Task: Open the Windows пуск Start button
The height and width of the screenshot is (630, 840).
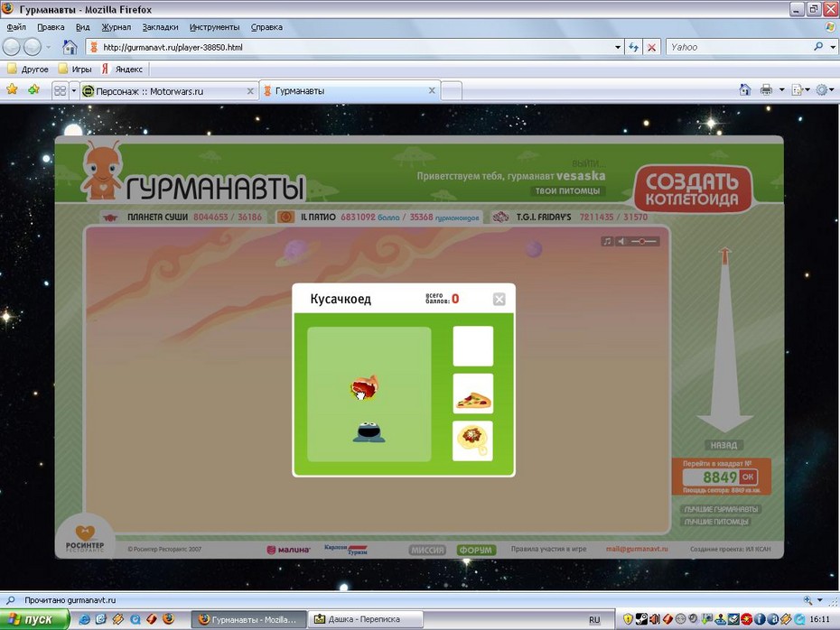Action: [x=35, y=619]
